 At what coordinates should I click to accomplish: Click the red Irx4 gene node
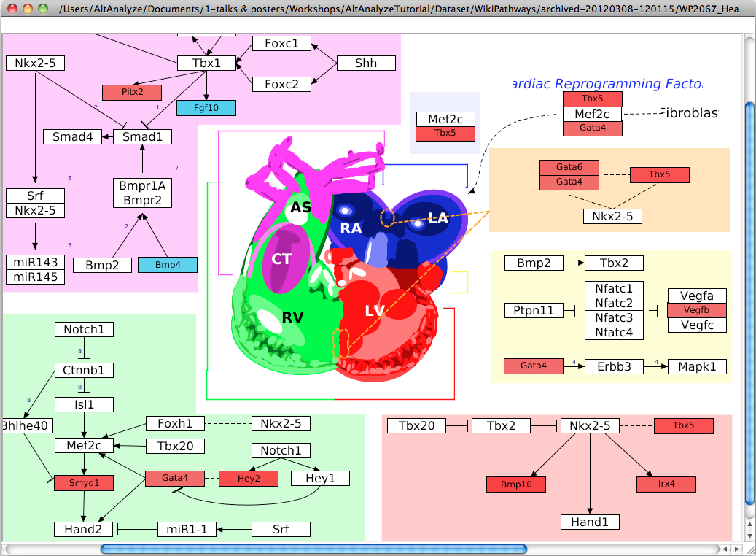[x=666, y=484]
